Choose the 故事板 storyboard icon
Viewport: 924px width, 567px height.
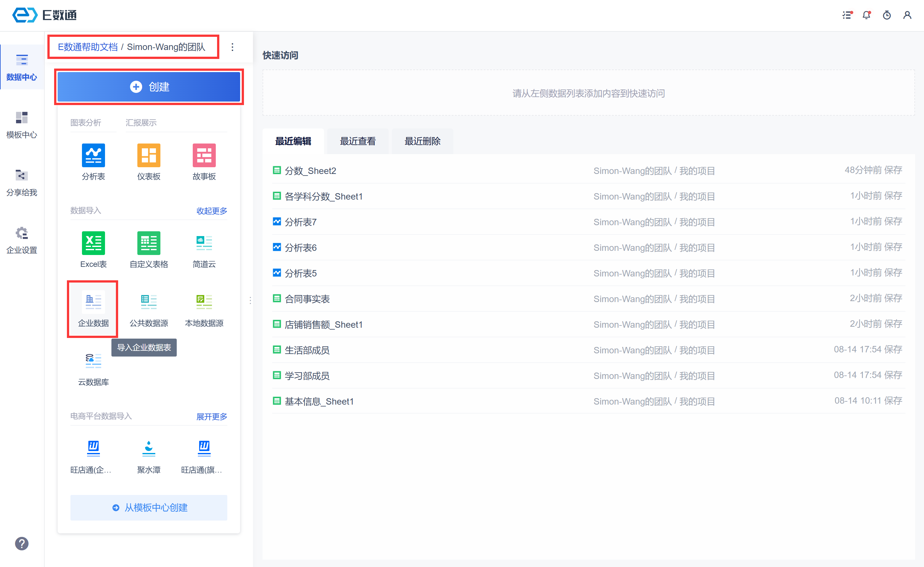pos(204,155)
